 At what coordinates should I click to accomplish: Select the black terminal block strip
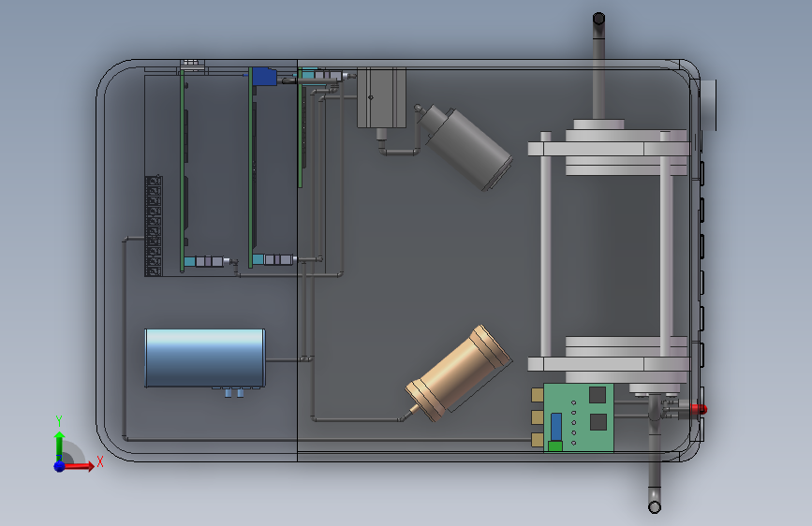(x=154, y=226)
